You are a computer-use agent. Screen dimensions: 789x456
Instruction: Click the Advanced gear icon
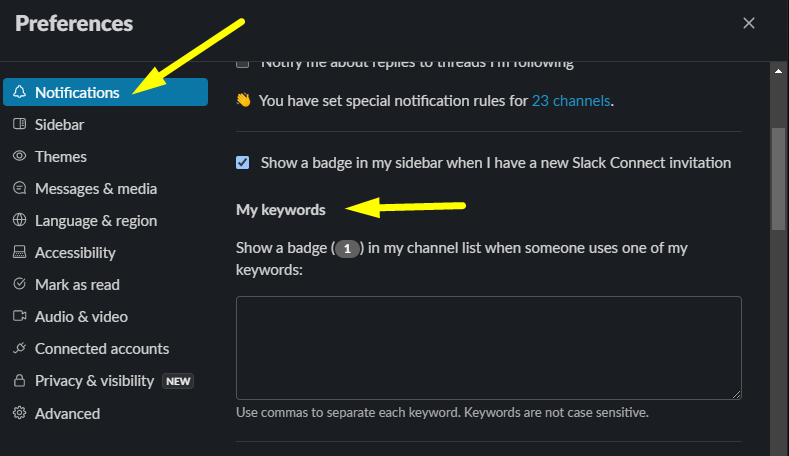(x=19, y=413)
